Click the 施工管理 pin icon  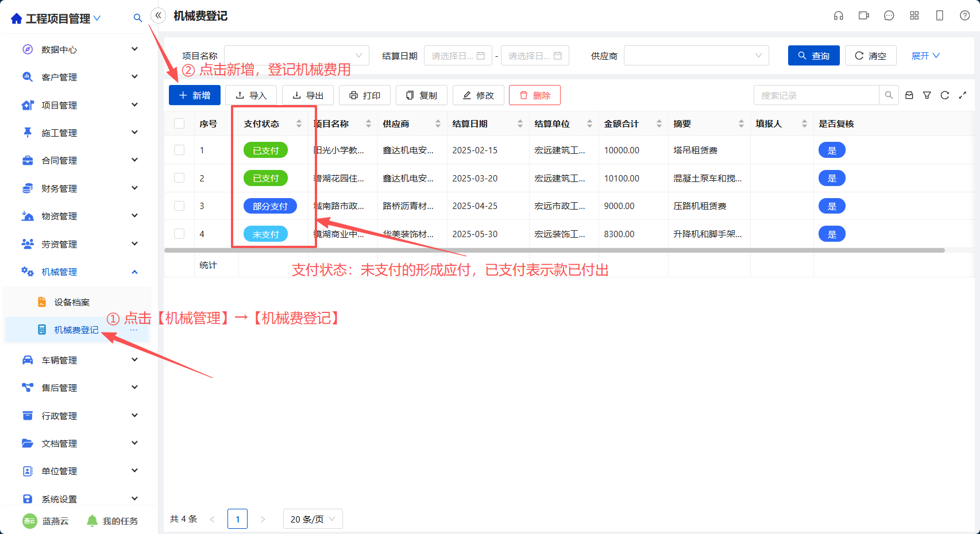coord(28,133)
